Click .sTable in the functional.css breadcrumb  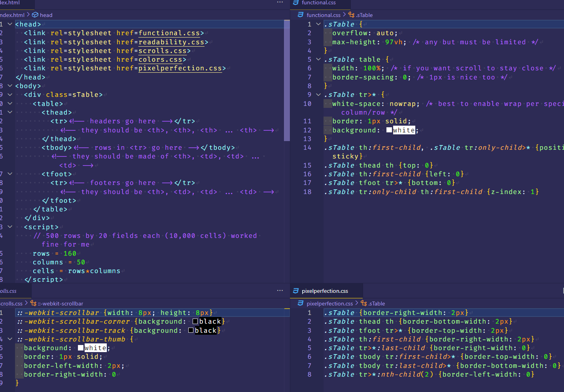click(364, 15)
